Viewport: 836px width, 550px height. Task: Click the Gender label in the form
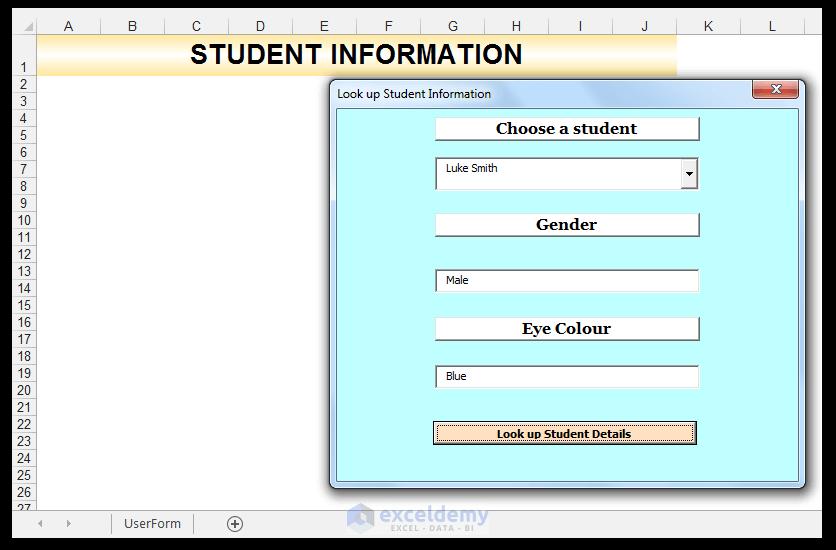coord(567,225)
